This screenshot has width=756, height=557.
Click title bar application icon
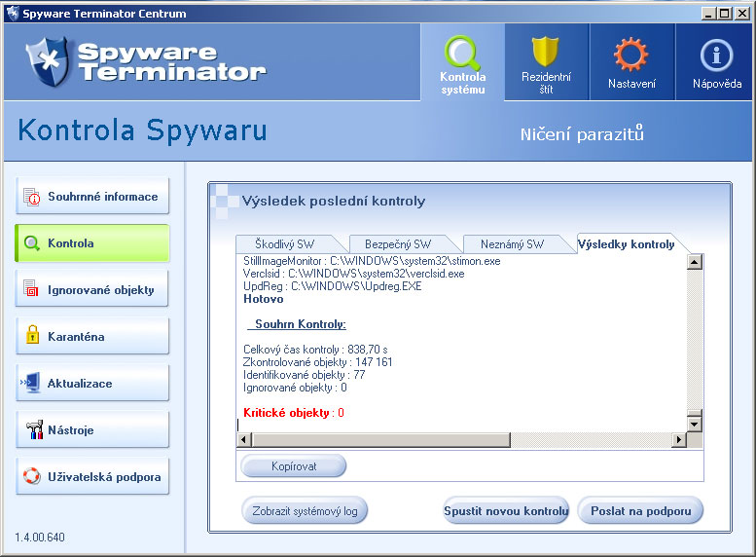pos(12,13)
